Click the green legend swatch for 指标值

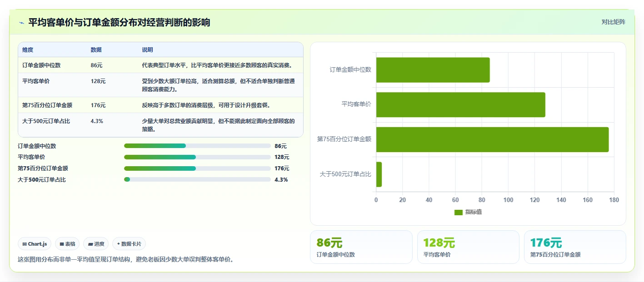[x=458, y=213]
